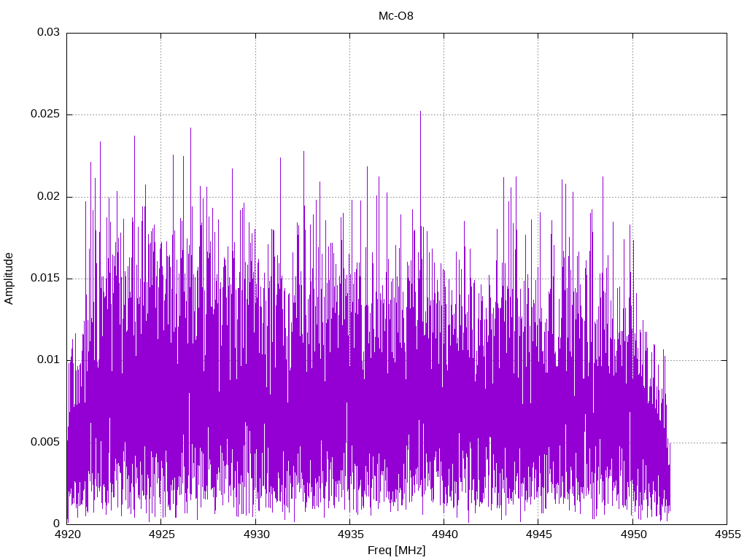Click the plot title Mc-O8
The width and height of the screenshot is (747, 560).
coord(396,16)
